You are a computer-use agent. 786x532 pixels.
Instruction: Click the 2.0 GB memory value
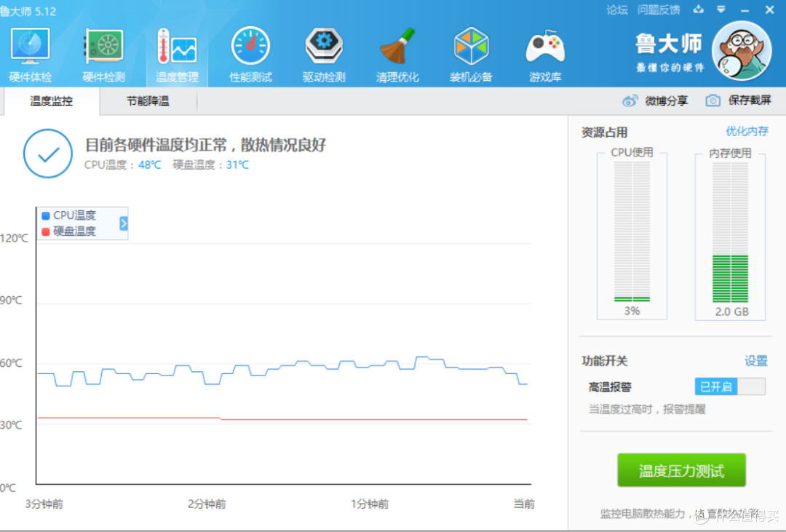pos(731,311)
